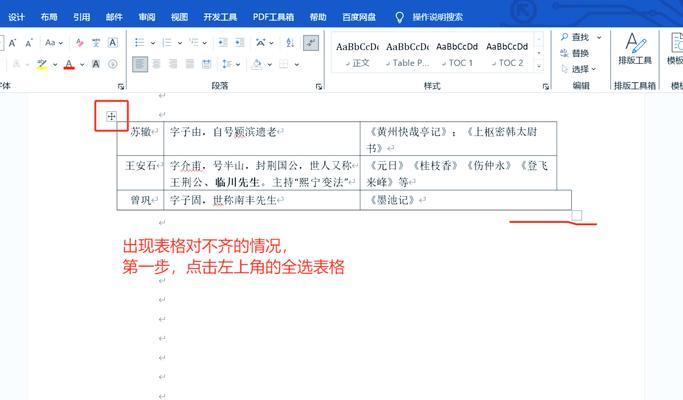683x400 pixels.
Task: Click the enclosed character circle icon
Action: tap(112, 64)
